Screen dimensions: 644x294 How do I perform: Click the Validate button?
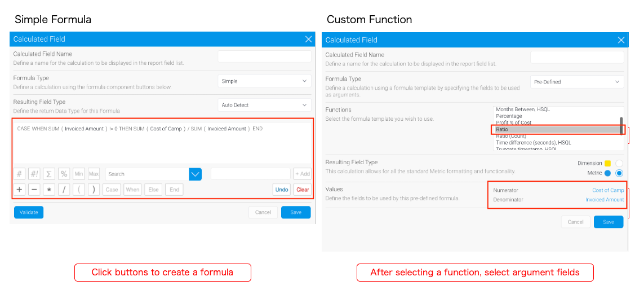click(29, 212)
